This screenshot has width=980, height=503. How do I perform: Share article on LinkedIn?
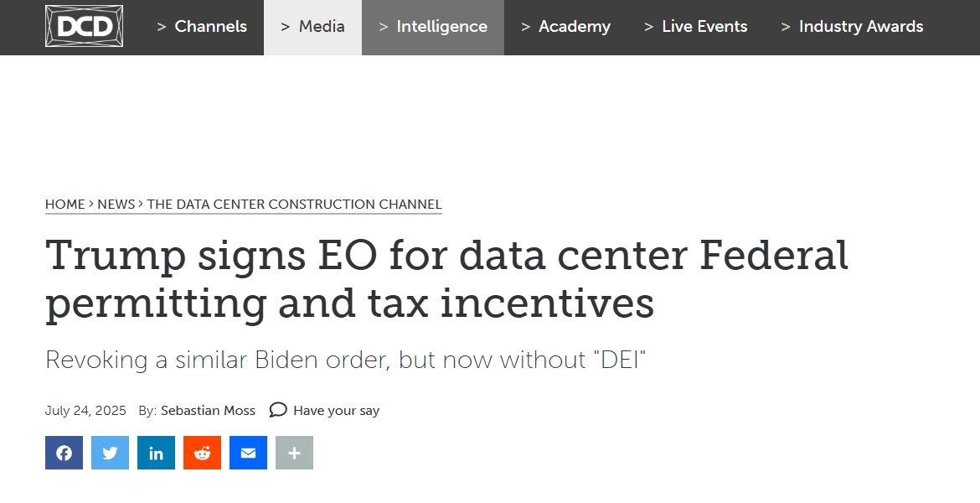click(157, 453)
